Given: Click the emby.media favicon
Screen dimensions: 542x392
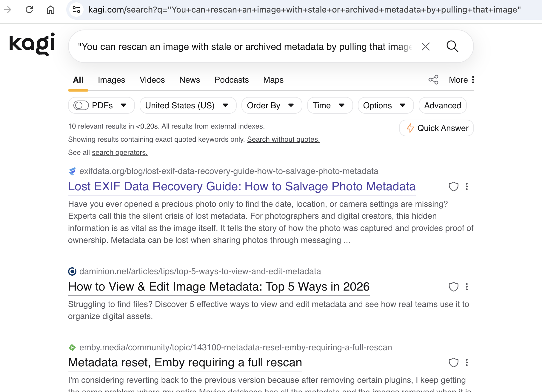Looking at the screenshot, I should click(72, 348).
